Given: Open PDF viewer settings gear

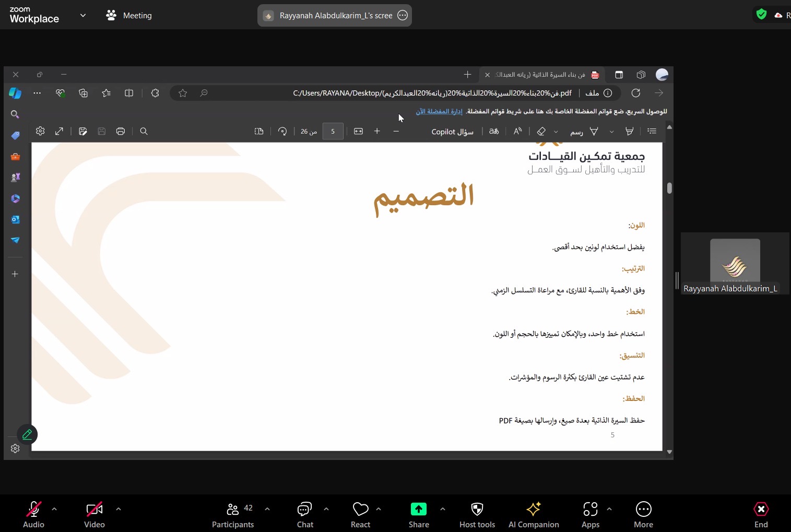Looking at the screenshot, I should pos(40,131).
